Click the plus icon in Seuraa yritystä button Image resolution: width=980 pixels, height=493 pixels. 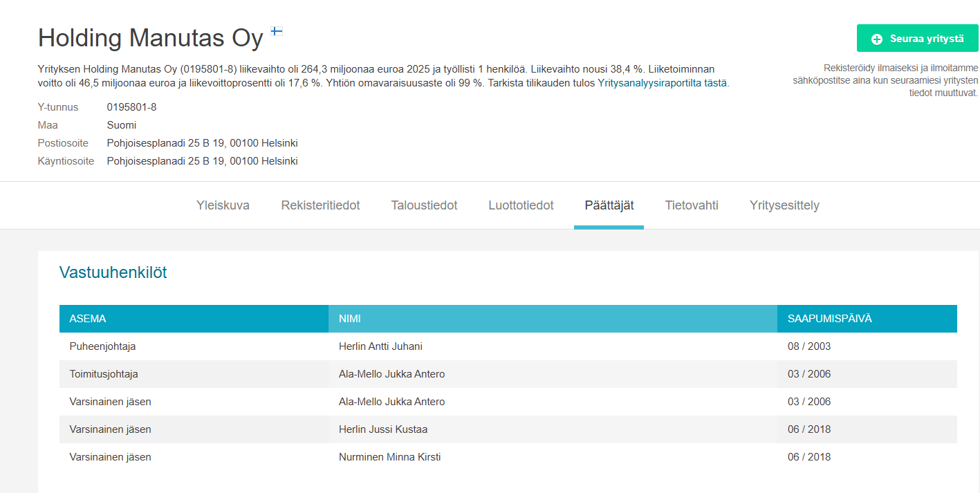coord(877,39)
